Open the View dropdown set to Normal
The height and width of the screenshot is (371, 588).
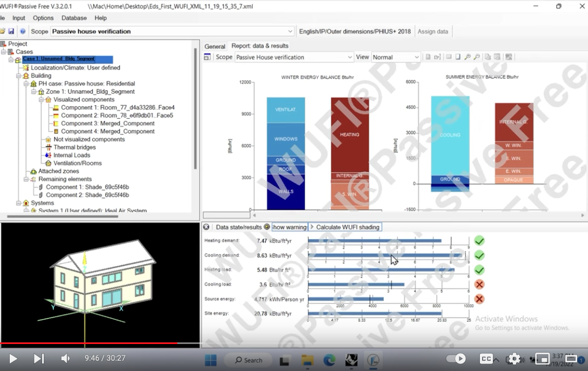(396, 57)
